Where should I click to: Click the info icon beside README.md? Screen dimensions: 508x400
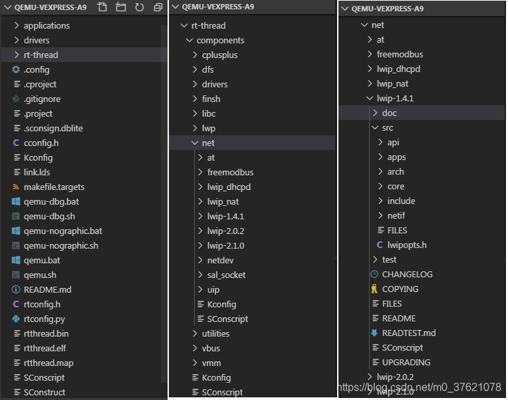pyautogui.click(x=16, y=289)
